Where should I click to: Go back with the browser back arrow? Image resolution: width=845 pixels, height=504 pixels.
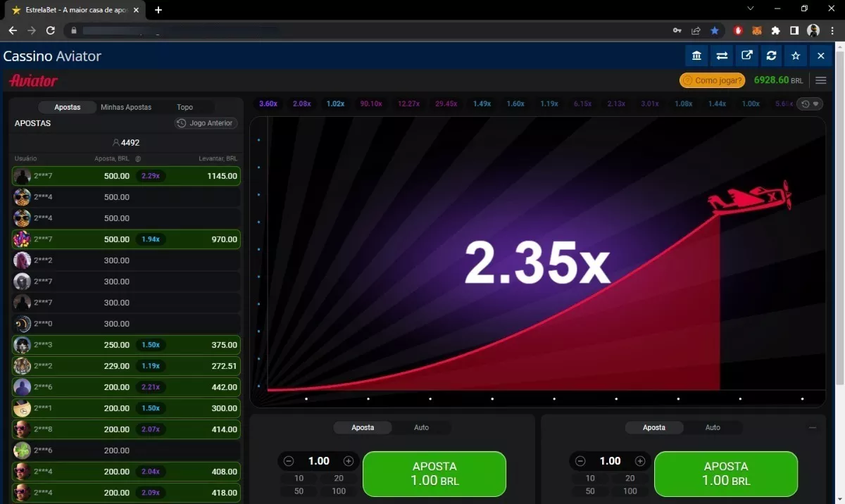(13, 30)
